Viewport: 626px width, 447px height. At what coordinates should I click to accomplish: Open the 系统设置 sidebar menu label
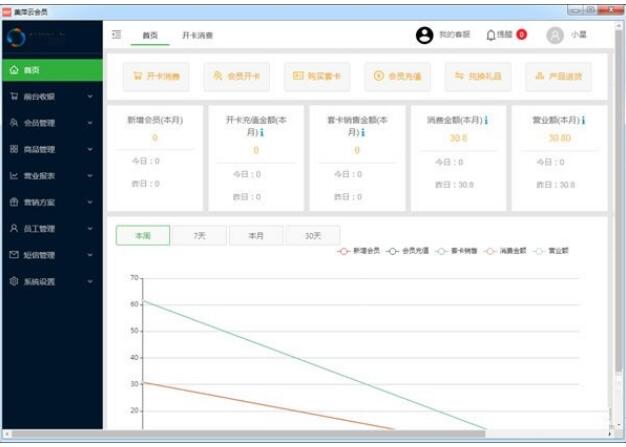click(39, 282)
